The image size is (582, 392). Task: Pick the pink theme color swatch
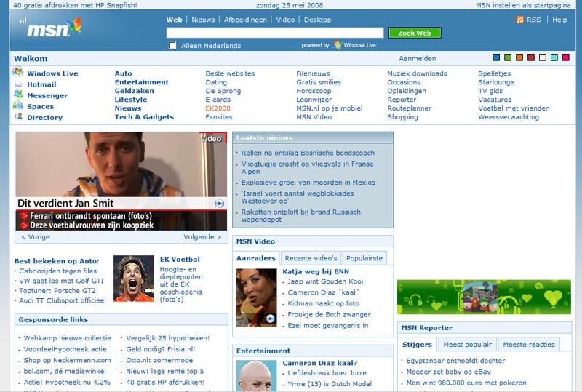[565, 57]
